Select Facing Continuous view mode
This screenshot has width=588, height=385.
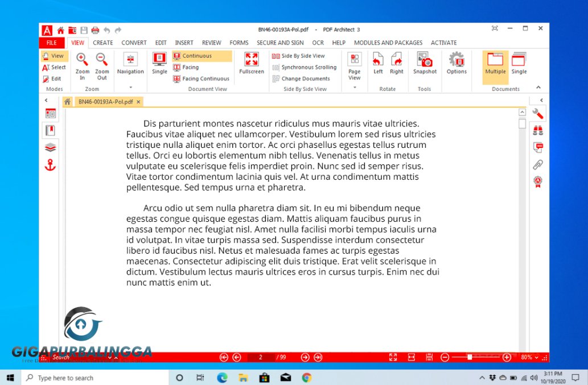201,79
